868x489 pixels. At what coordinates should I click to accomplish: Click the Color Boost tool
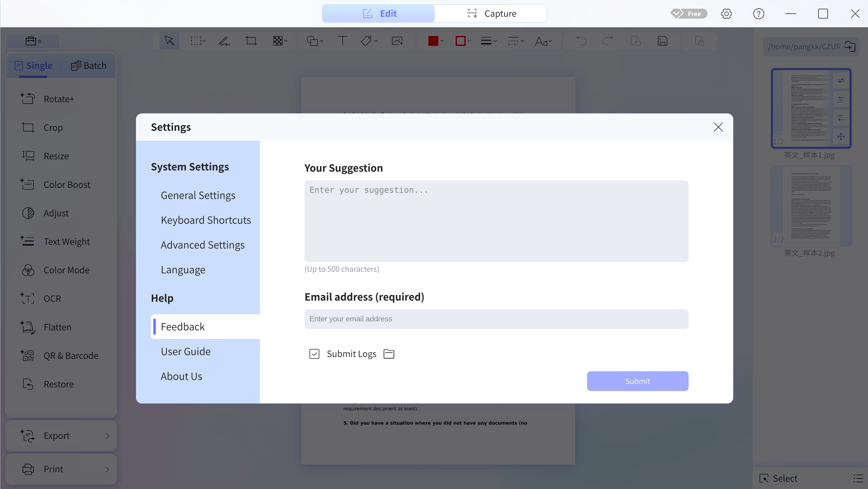[61, 185]
